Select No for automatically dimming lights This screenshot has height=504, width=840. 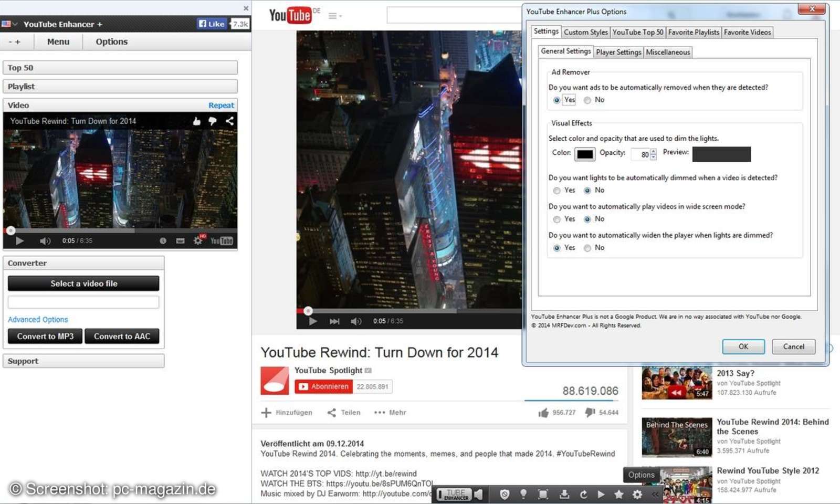(x=587, y=191)
